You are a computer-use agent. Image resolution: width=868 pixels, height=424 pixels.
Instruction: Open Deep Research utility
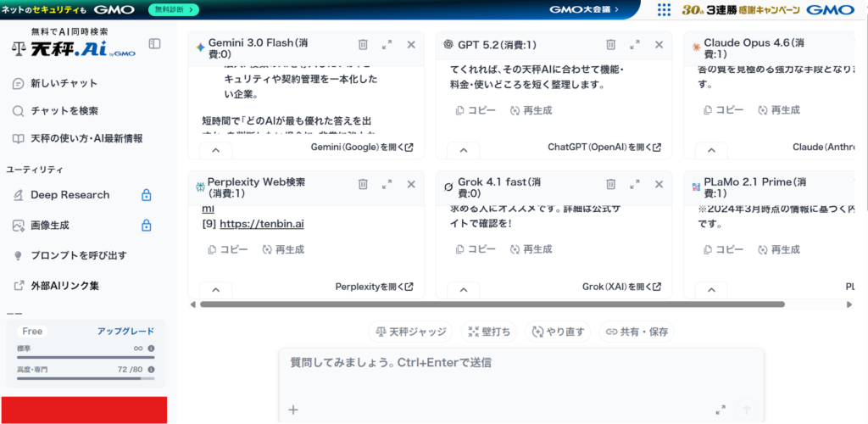61,195
